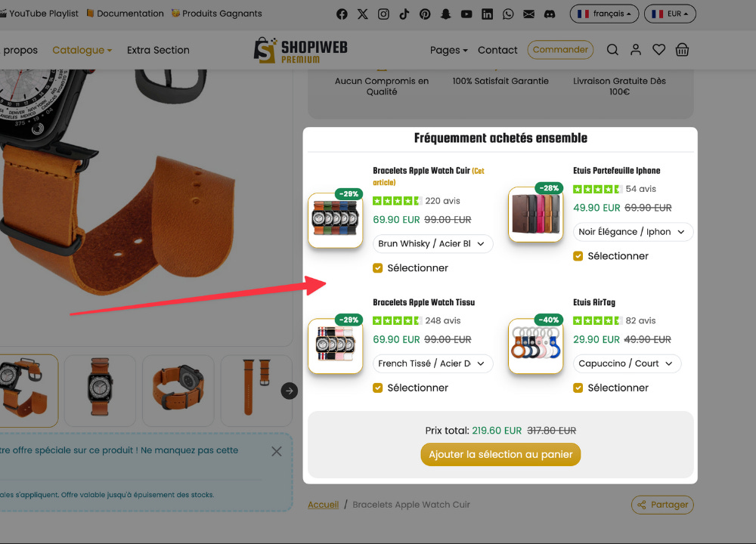Open Etuis AirTag product title
This screenshot has height=544, width=756.
click(594, 302)
